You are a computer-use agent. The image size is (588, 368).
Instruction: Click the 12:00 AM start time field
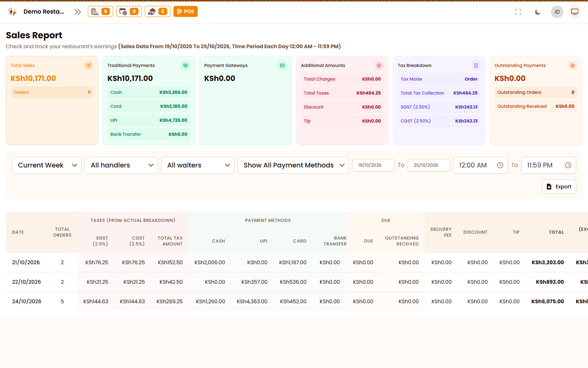(x=481, y=165)
